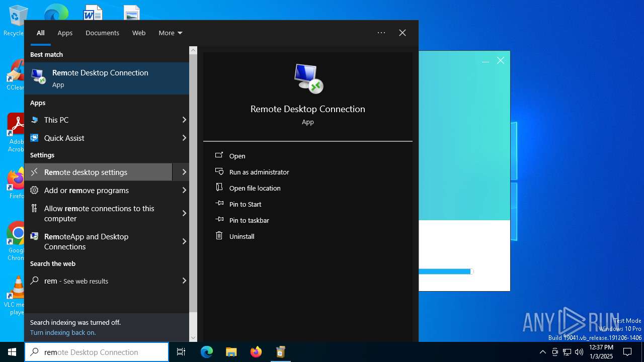644x362 pixels.
Task: Open the Windows Start button
Action: (12, 352)
